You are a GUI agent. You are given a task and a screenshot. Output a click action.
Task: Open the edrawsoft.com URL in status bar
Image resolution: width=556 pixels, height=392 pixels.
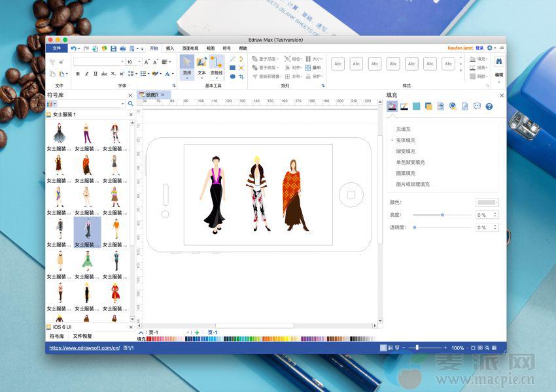point(84,348)
